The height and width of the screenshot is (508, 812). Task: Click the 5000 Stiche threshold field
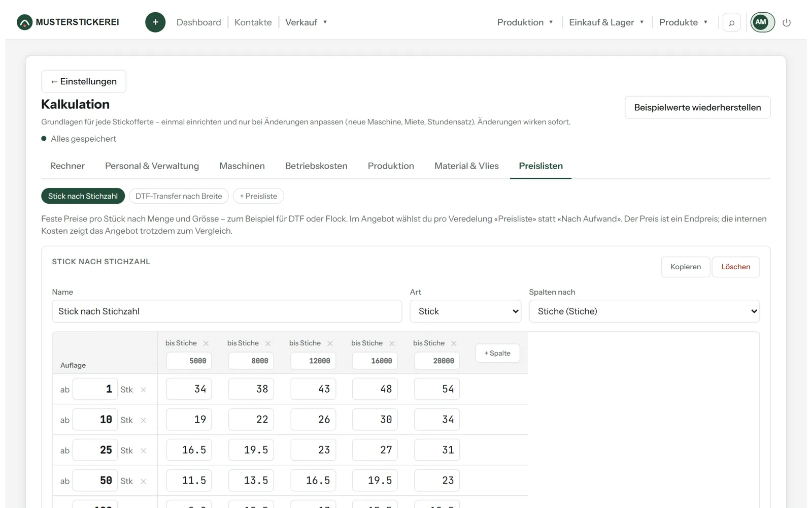(189, 361)
